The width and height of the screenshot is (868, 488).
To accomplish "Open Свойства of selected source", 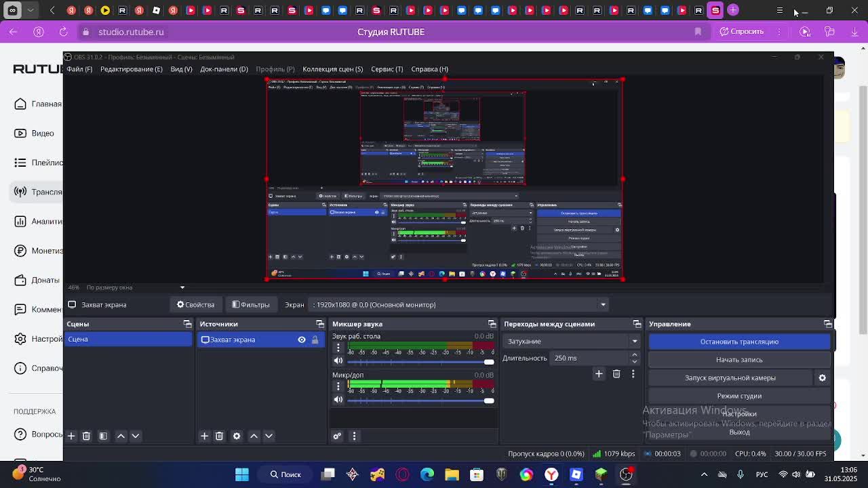I will 196,304.
